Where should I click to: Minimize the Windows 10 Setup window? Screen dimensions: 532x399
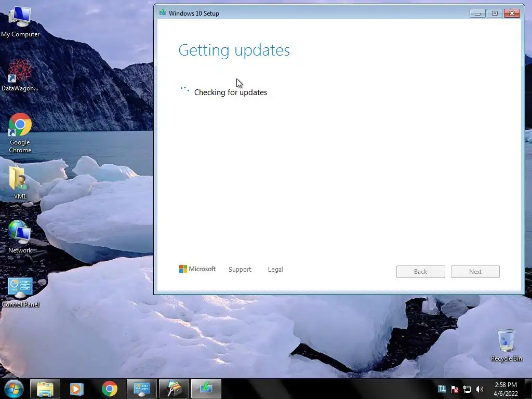pyautogui.click(x=477, y=13)
